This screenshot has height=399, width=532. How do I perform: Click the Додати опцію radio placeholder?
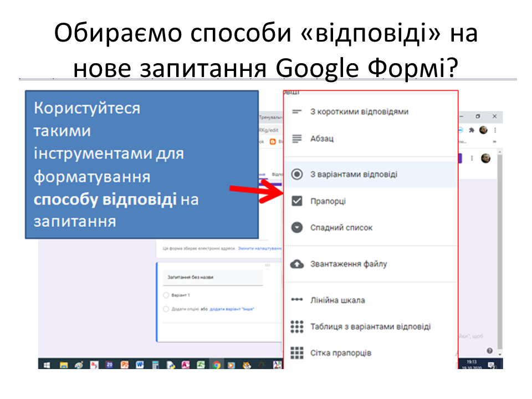166,309
